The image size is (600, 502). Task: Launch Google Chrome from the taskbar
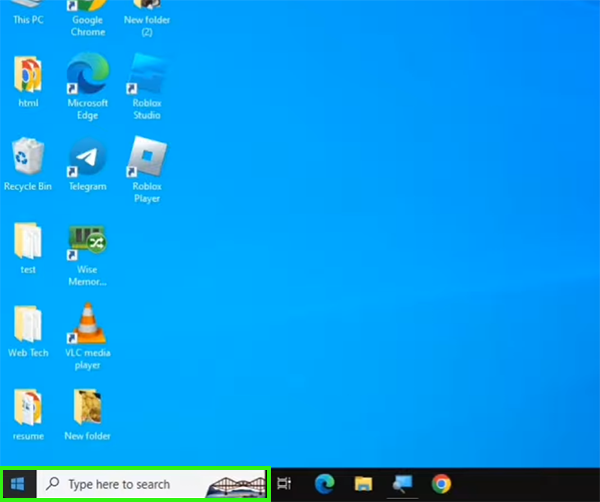[441, 484]
